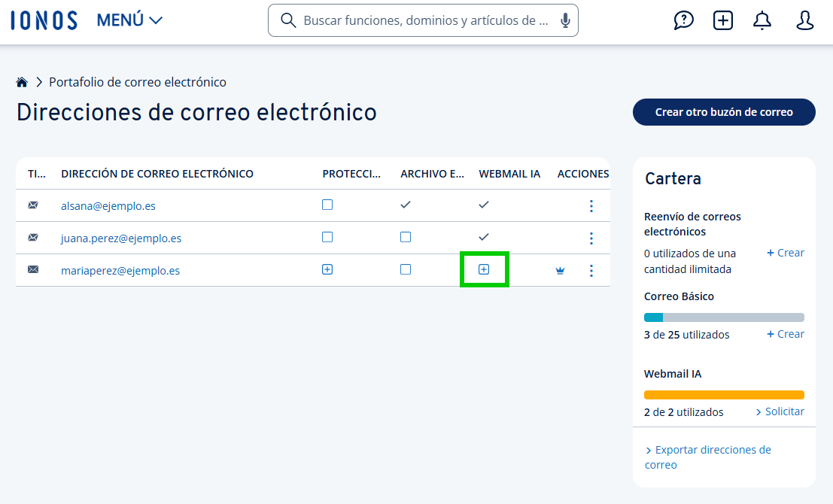
Task: Click the Webmail IA usage progress bar
Action: [x=724, y=395]
